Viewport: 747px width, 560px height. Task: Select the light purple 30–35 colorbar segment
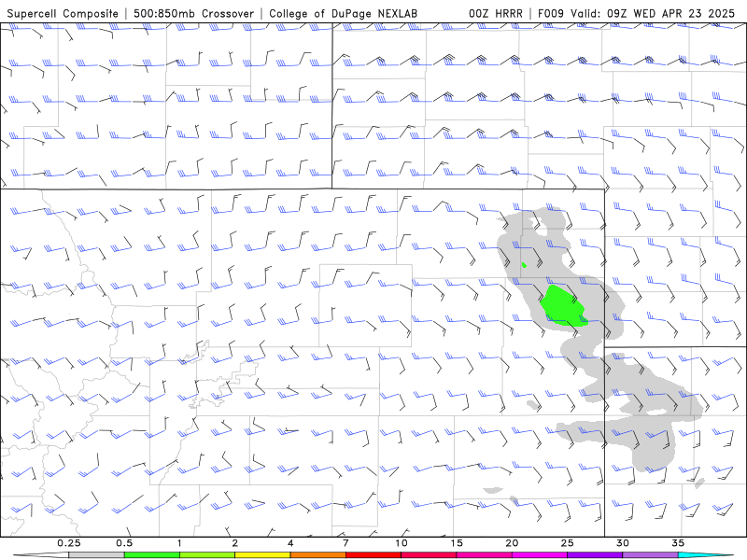click(650, 555)
